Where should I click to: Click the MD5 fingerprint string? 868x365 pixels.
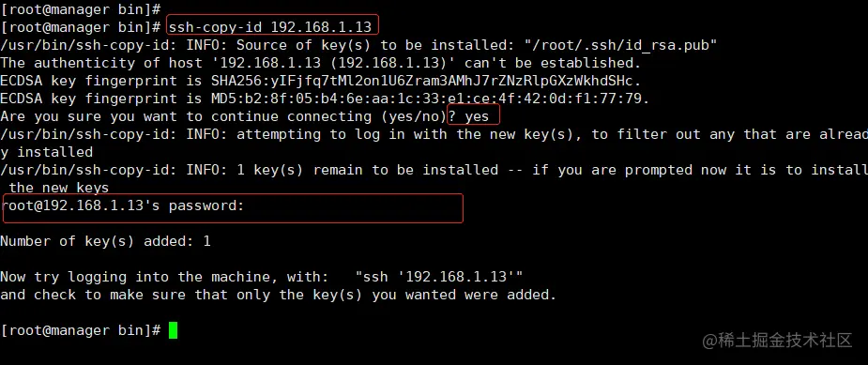430,99
